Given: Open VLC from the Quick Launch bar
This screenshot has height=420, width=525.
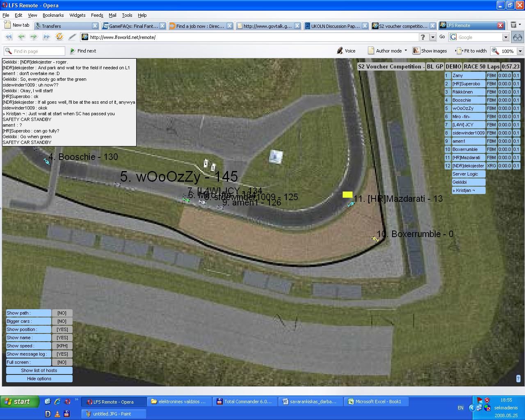Looking at the screenshot, I should pos(57,414).
